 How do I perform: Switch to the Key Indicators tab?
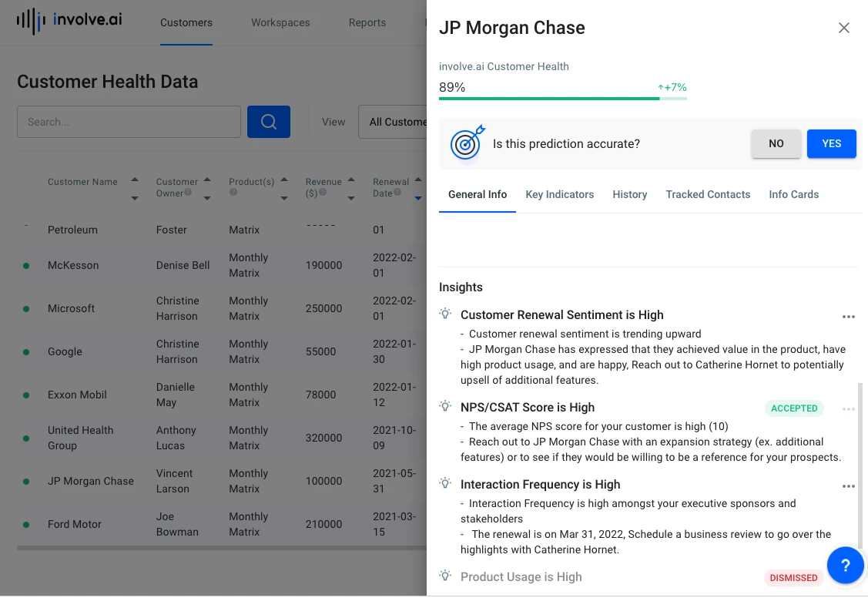click(560, 194)
